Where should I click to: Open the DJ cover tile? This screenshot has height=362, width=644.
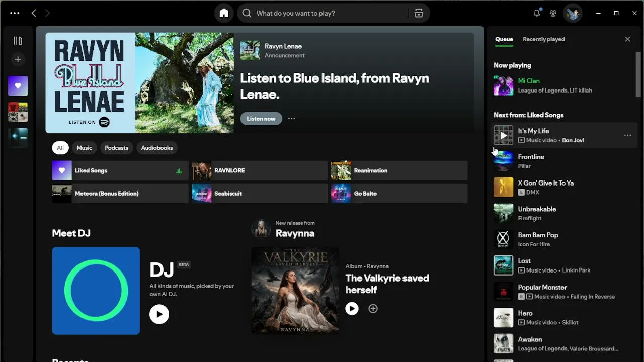click(x=96, y=291)
